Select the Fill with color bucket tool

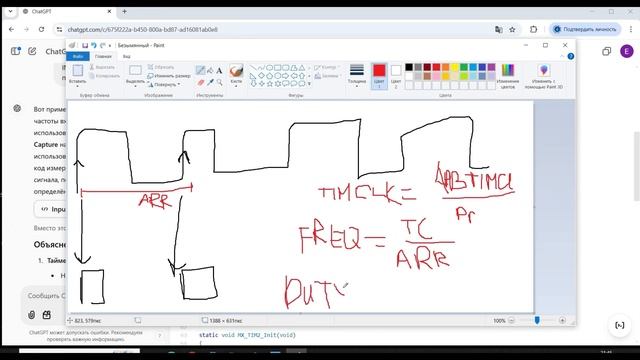pos(210,70)
